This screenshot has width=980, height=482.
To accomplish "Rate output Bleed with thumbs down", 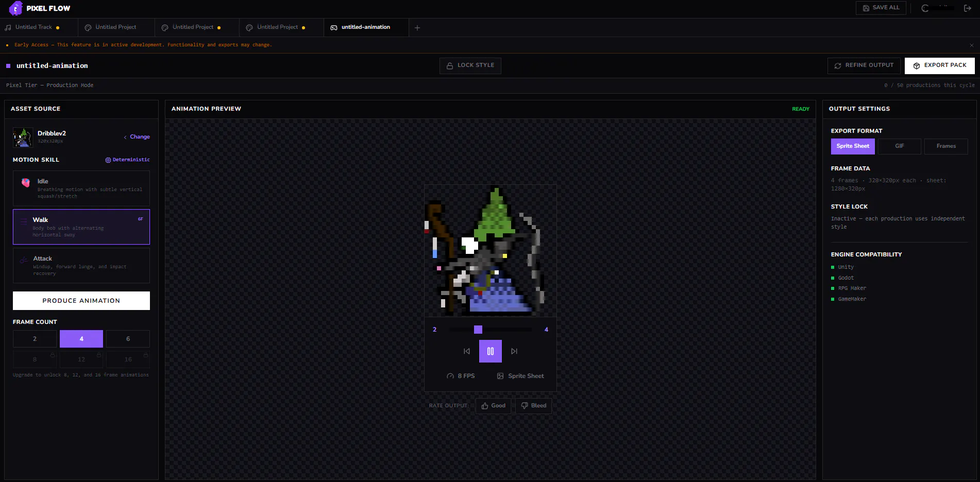I will (x=534, y=406).
